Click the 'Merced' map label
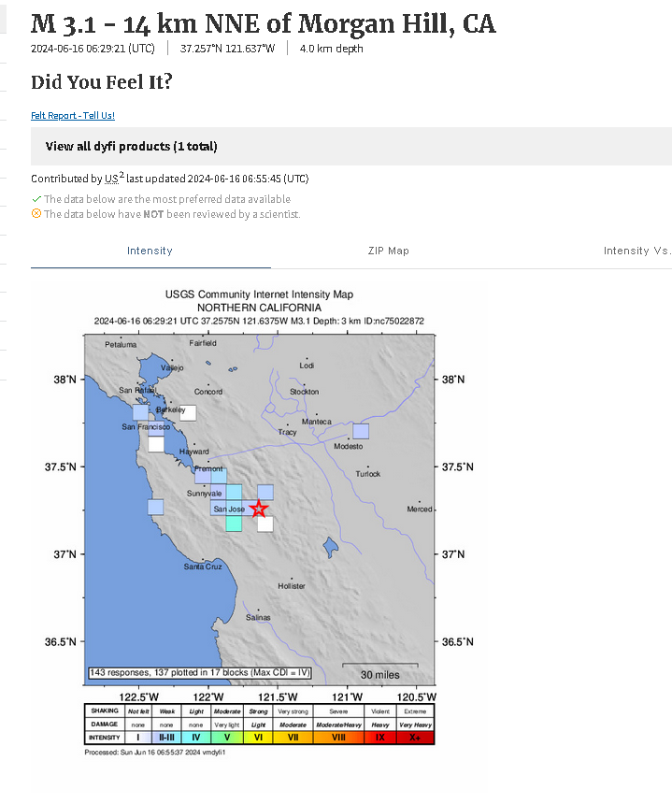The height and width of the screenshot is (804, 672). tap(420, 510)
